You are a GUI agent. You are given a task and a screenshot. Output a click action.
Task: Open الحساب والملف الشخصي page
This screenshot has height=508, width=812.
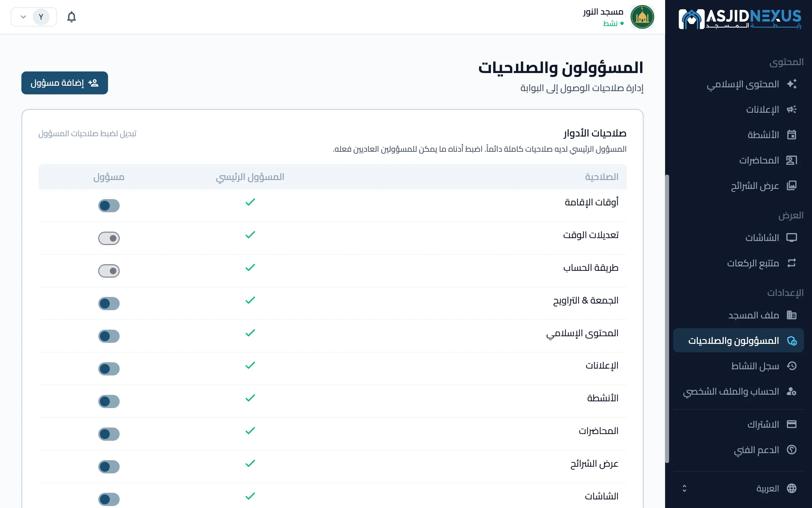pos(738,391)
